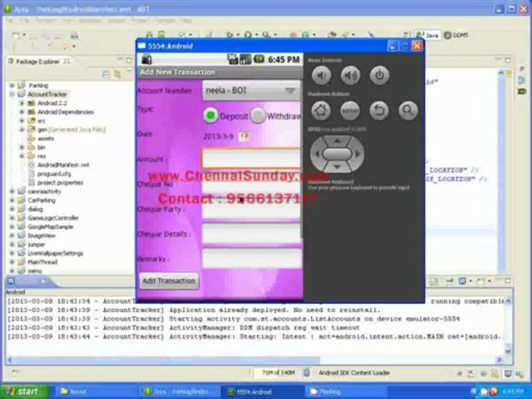This screenshot has width=532, height=399.
Task: Click the emulator power button
Action: click(x=379, y=75)
